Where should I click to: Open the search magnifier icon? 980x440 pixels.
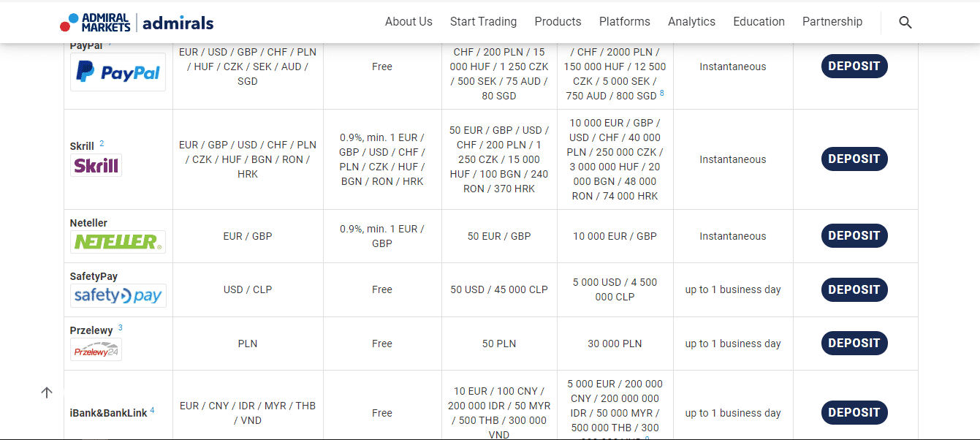(x=905, y=23)
